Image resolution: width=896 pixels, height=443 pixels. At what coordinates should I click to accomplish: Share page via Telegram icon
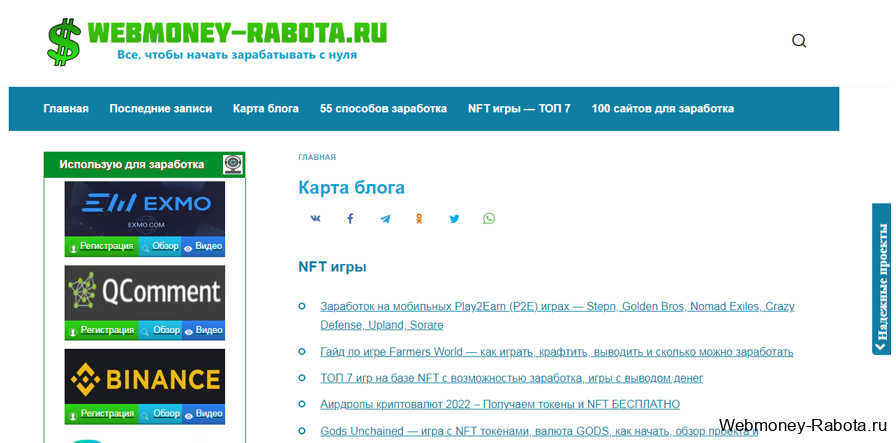pyautogui.click(x=385, y=218)
